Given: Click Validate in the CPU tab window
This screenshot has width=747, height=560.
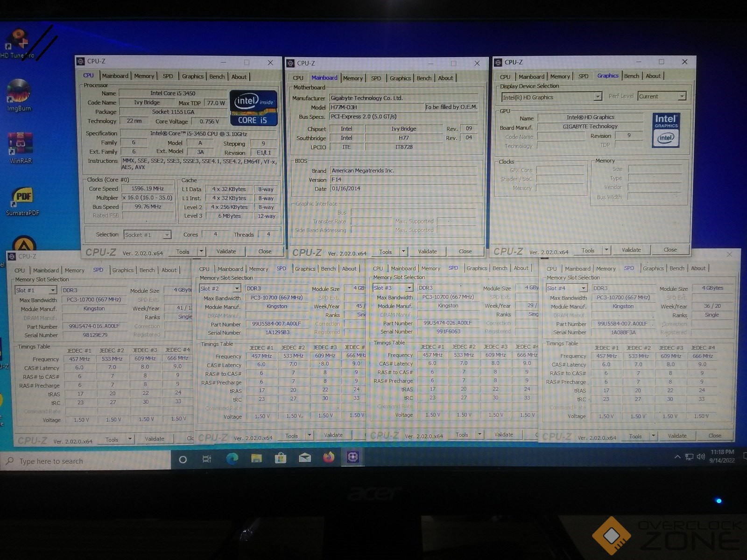Looking at the screenshot, I should pyautogui.click(x=226, y=251).
